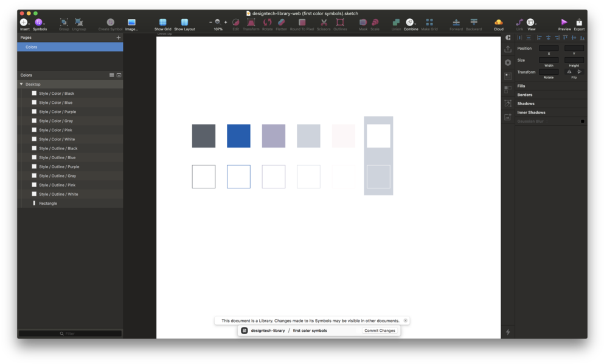Click the Symbols toolbar icon
Viewport: 604px width, 364px height.
pyautogui.click(x=39, y=22)
